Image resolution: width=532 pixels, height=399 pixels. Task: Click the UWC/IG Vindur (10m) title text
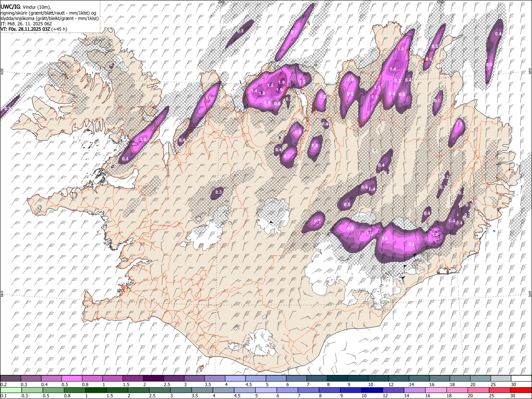point(25,7)
